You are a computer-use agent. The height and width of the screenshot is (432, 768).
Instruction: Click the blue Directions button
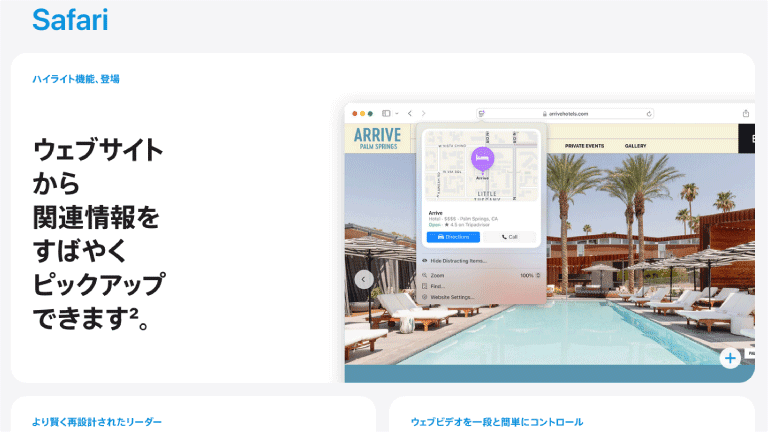click(453, 237)
